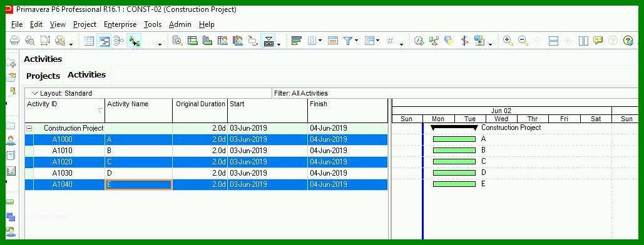Open the Discussion comment bubble icon
Screen dimensions: 644x245
pos(598,41)
